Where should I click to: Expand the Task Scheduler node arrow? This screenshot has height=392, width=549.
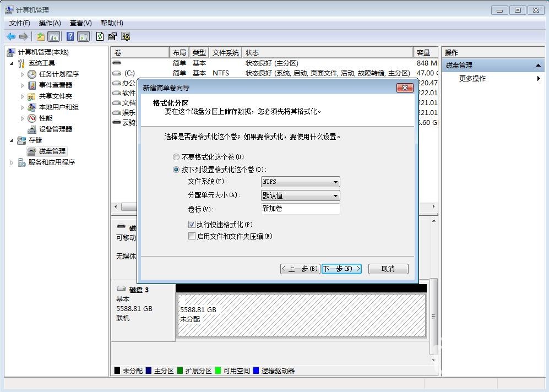point(22,74)
